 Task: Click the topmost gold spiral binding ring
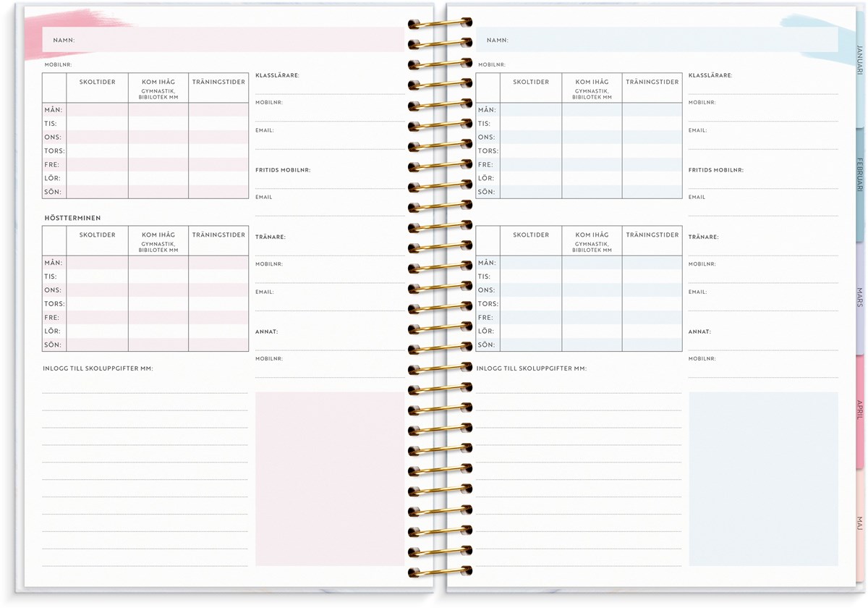tap(440, 23)
